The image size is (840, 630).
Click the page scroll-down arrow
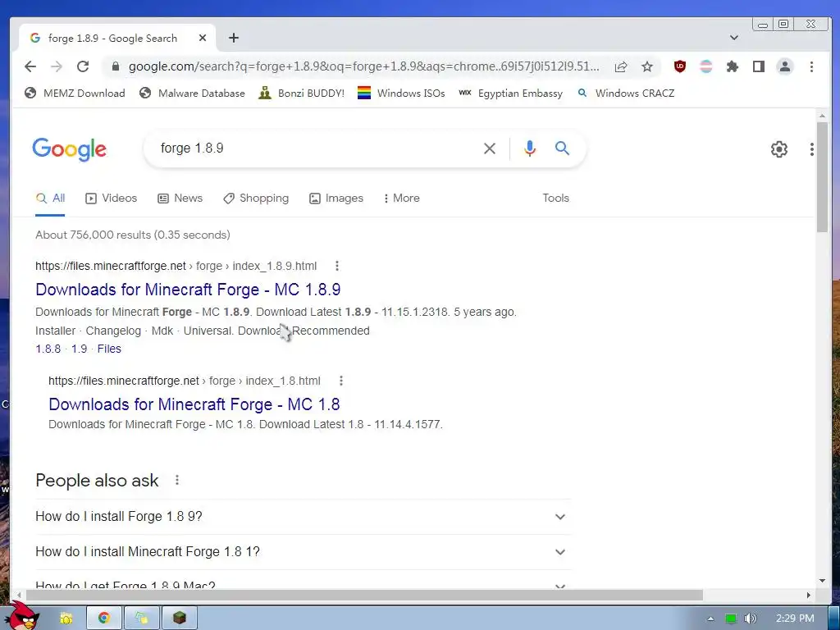click(822, 581)
